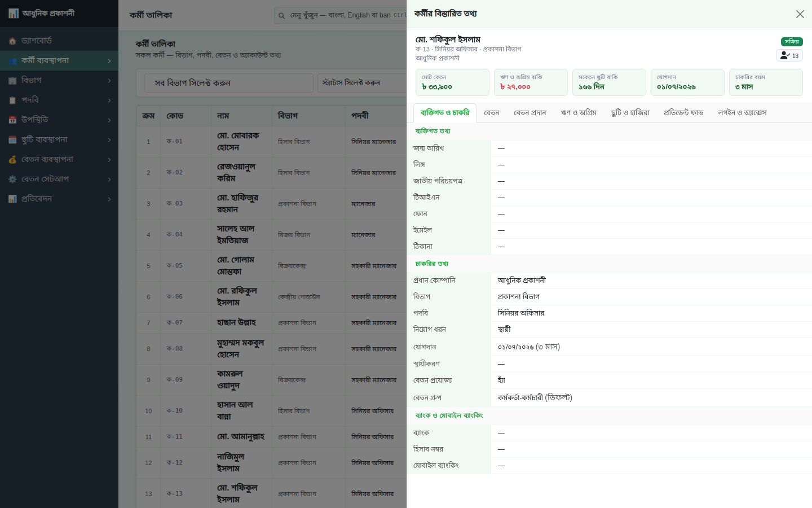
Task: Expand the ছুটি ব্যবস্থাপনা chevron
Action: tap(109, 140)
